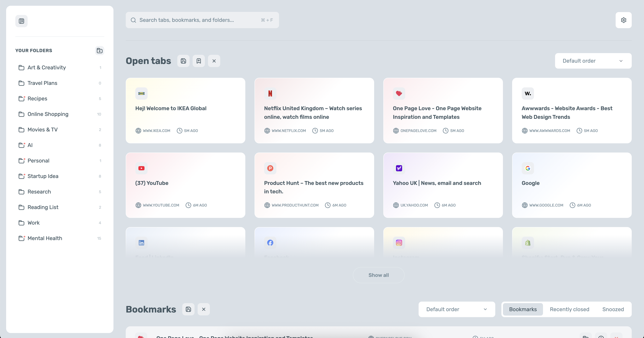Open the Movies & TV folder
The height and width of the screenshot is (338, 644).
tap(60, 130)
